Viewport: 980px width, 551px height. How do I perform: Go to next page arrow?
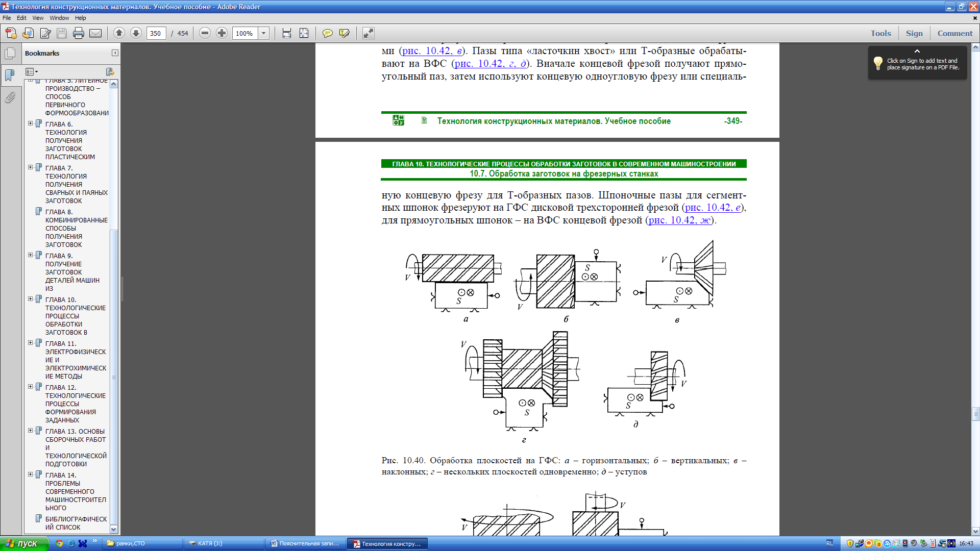tap(136, 33)
